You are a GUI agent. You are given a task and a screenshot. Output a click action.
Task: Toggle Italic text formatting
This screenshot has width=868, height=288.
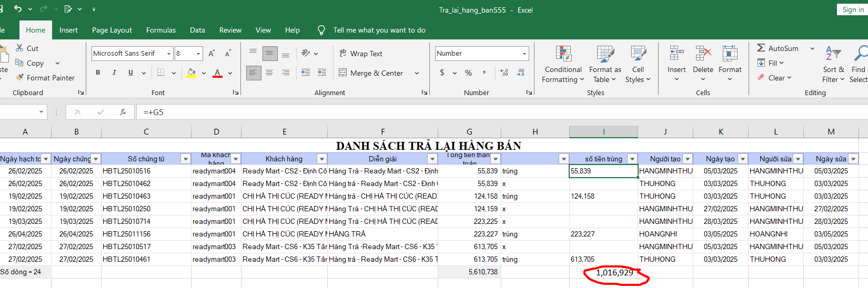(114, 73)
